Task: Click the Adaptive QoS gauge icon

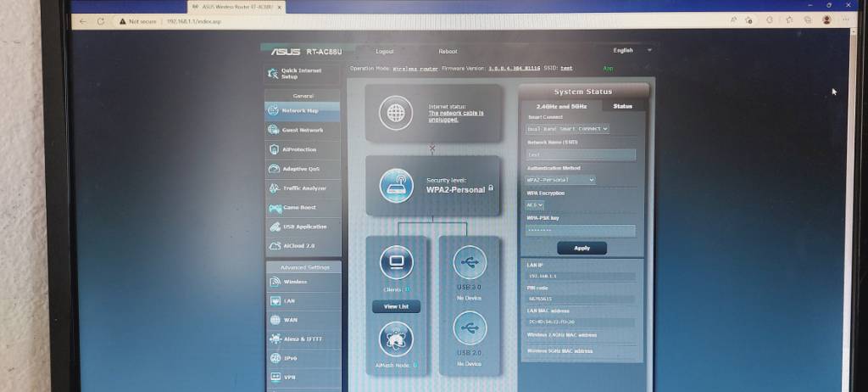Action: tap(274, 169)
